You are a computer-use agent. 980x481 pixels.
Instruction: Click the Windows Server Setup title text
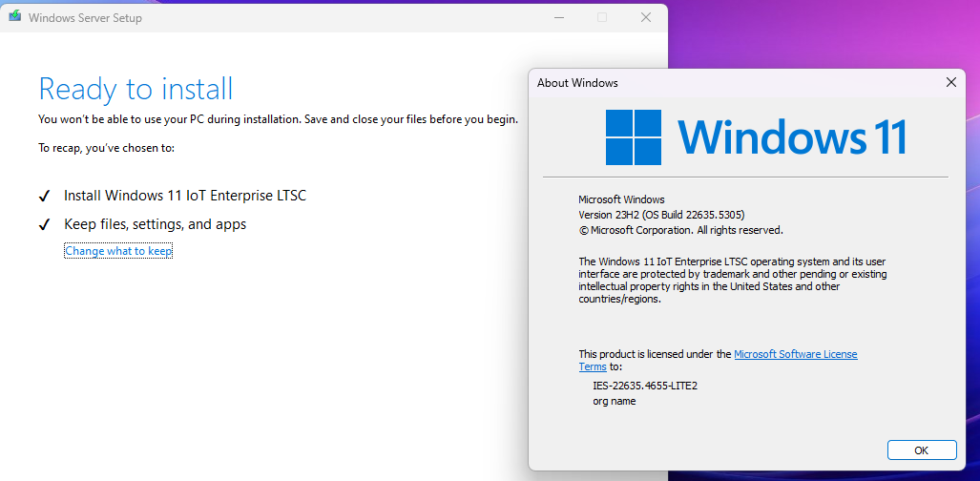[85, 17]
